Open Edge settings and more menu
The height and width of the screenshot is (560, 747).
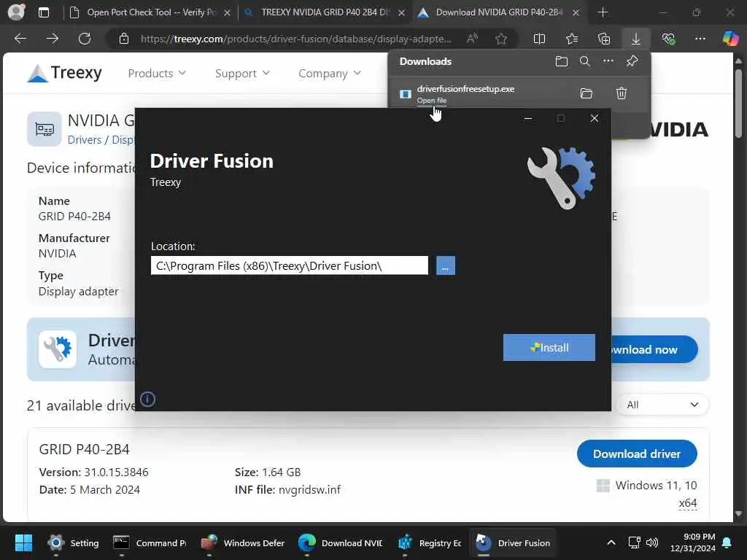(x=700, y=39)
